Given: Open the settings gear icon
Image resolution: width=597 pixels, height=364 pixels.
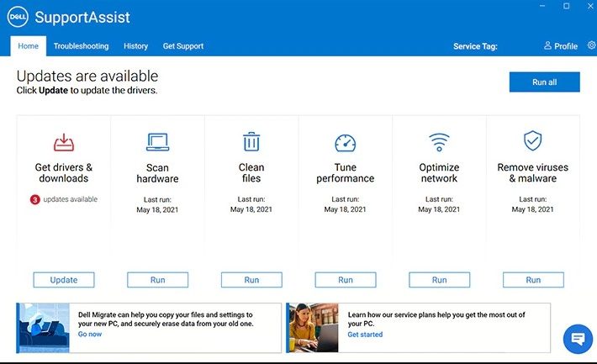Looking at the screenshot, I should click(591, 45).
